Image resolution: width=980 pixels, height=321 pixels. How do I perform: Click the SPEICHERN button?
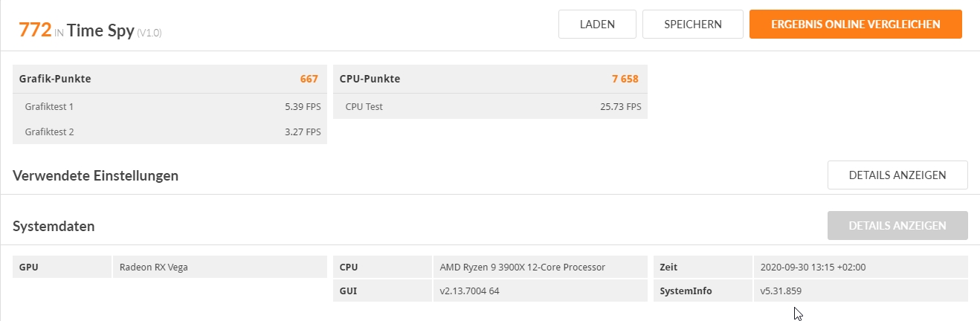[692, 24]
